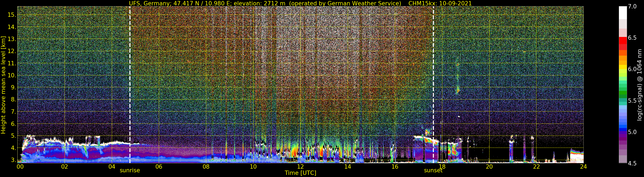Click the 15 km height axis label
Screen dimensions: 644x177
(x=12, y=15)
